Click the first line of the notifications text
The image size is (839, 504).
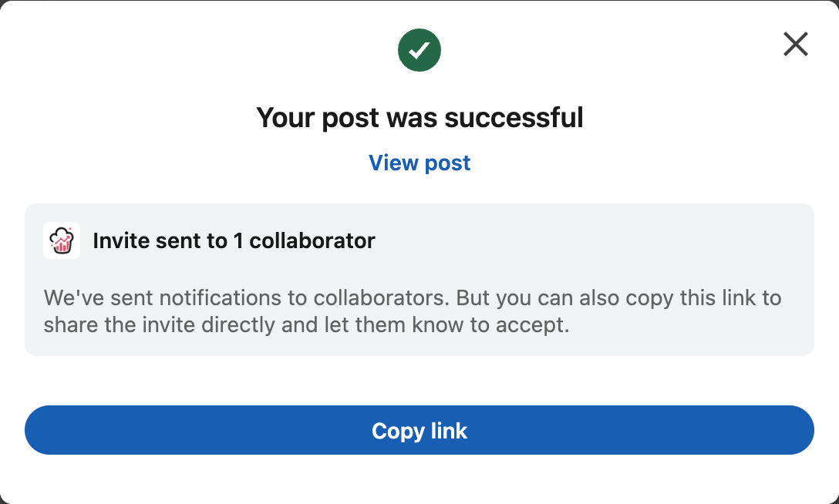coord(413,297)
